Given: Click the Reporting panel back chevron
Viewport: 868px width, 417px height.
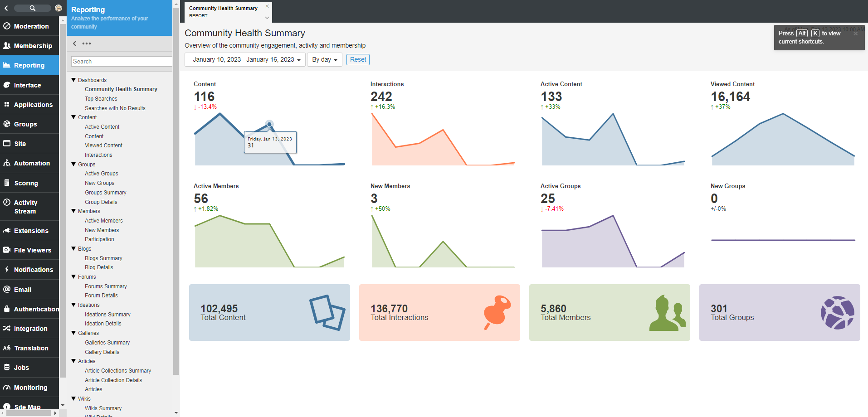Looking at the screenshot, I should pyautogui.click(x=75, y=44).
